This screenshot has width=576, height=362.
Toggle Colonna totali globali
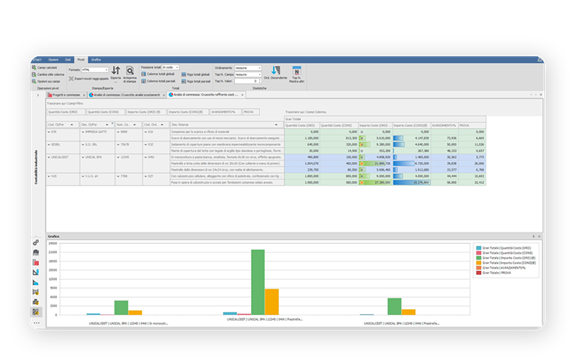click(x=158, y=74)
